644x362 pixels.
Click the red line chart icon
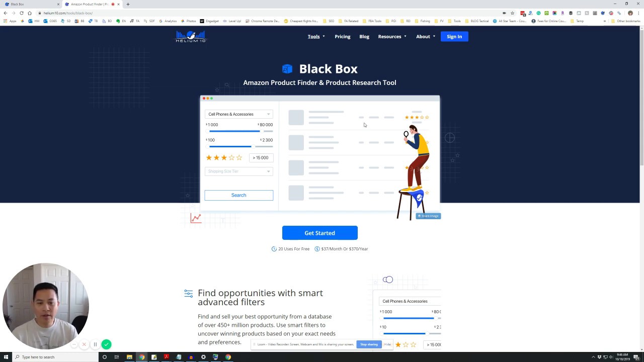tap(196, 218)
